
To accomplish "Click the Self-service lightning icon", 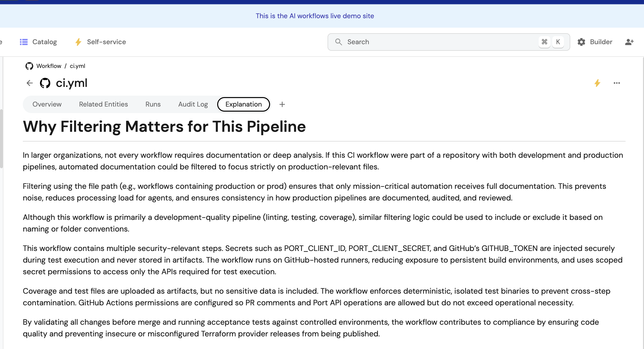I will (78, 42).
